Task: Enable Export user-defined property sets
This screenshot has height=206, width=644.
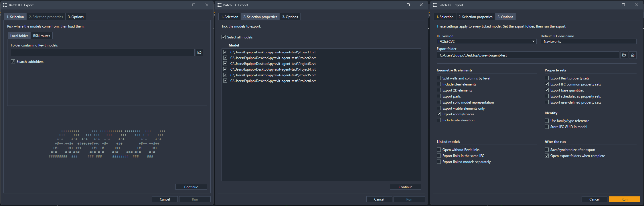Action: (x=547, y=102)
